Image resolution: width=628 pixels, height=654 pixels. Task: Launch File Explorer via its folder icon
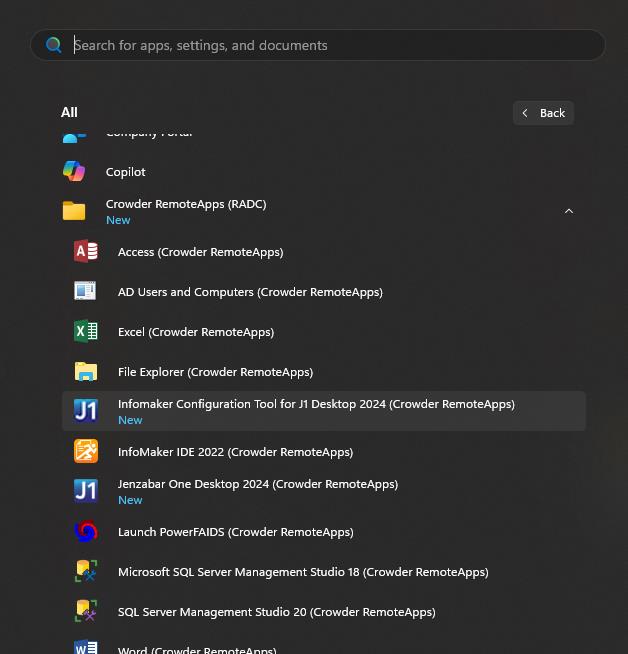pos(86,372)
